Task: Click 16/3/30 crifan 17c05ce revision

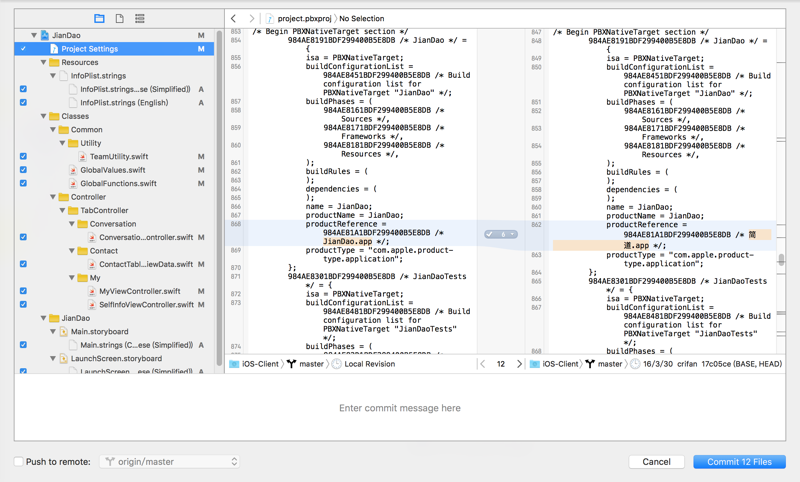Action: pyautogui.click(x=712, y=364)
